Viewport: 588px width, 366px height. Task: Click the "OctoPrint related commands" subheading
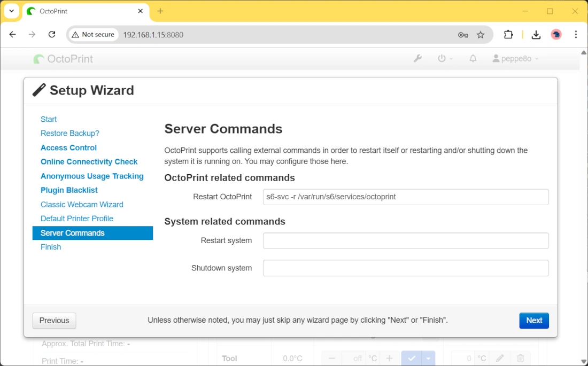tap(229, 178)
